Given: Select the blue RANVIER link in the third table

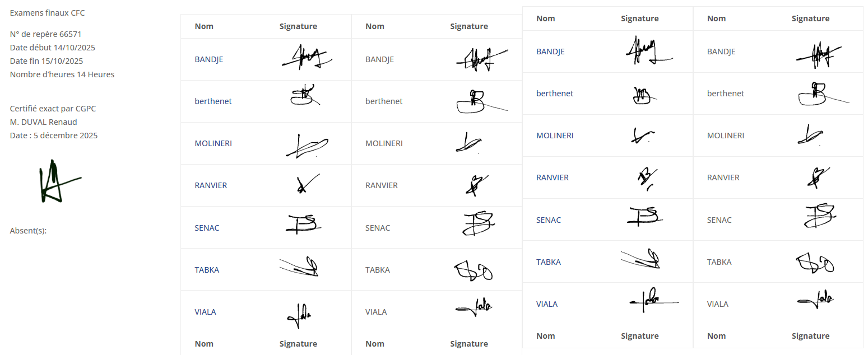Looking at the screenshot, I should tap(552, 177).
